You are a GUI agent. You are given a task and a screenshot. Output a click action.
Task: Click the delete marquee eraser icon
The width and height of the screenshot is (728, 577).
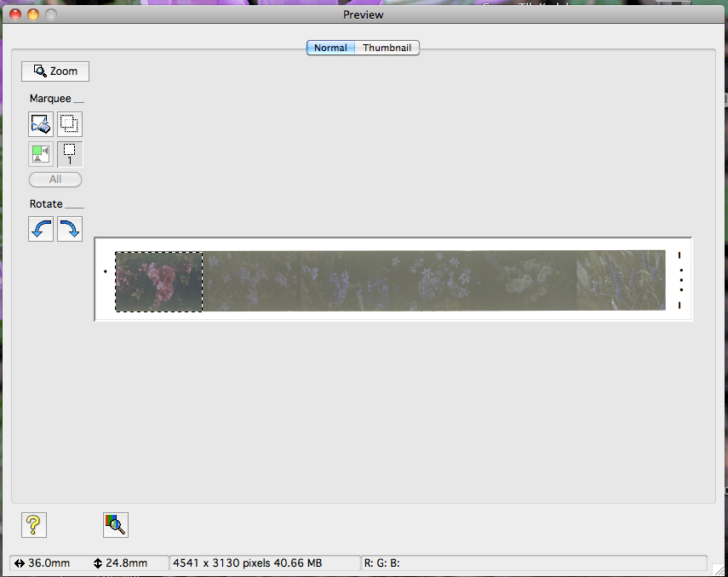[41, 124]
